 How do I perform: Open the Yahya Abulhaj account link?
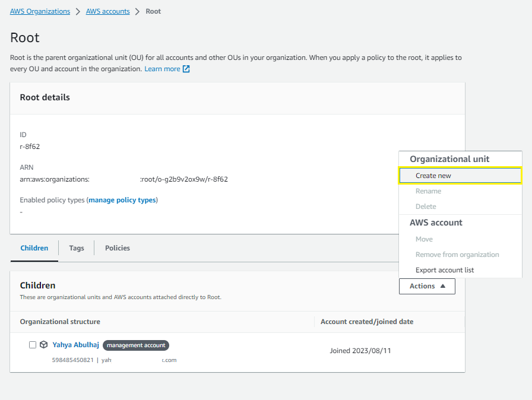[75, 345]
